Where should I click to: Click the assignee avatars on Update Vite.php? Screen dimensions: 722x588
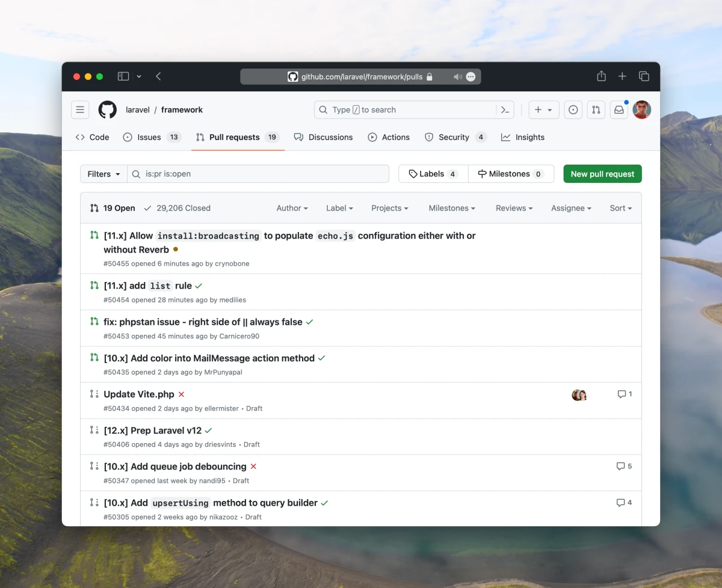(579, 395)
